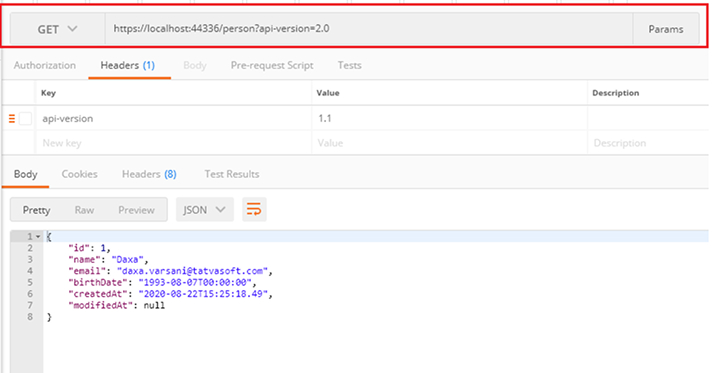Viewport: 716px width, 373px height.
Task: Switch to the Authorization tab
Action: tap(45, 65)
